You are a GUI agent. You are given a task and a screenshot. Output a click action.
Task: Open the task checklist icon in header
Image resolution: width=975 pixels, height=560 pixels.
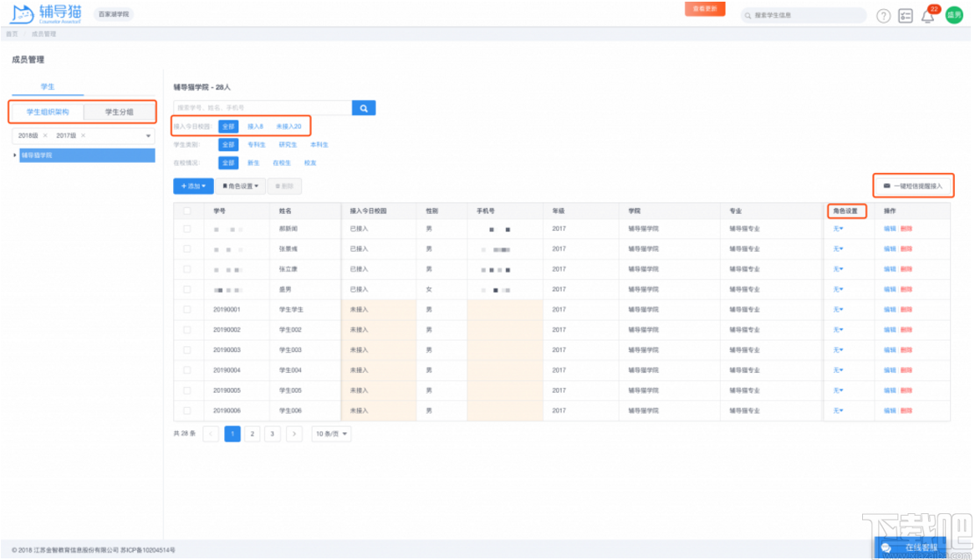tap(906, 16)
